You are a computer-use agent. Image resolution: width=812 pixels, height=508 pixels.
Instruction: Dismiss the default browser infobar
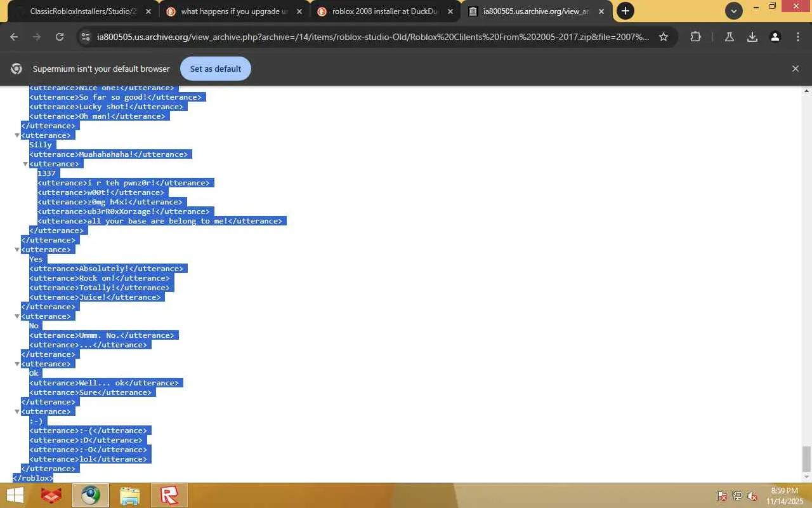(796, 69)
